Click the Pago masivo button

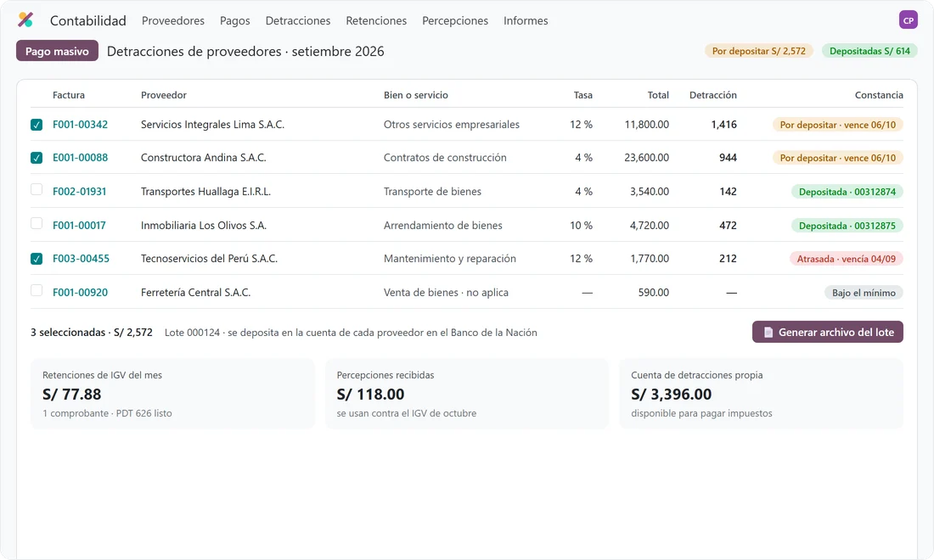(x=57, y=51)
